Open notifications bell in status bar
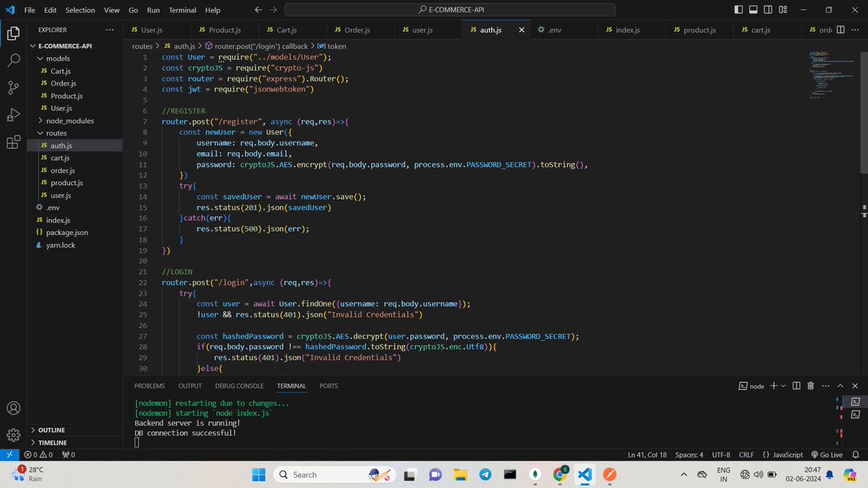The height and width of the screenshot is (488, 868). point(857,455)
